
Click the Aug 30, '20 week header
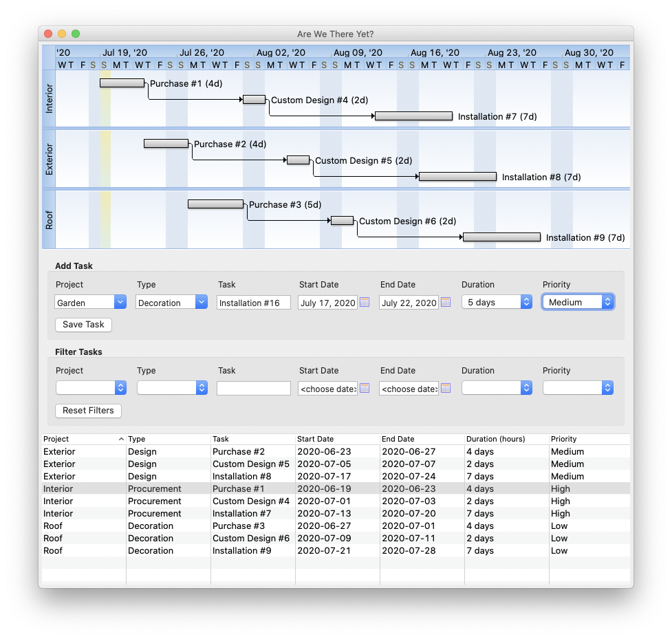point(589,52)
